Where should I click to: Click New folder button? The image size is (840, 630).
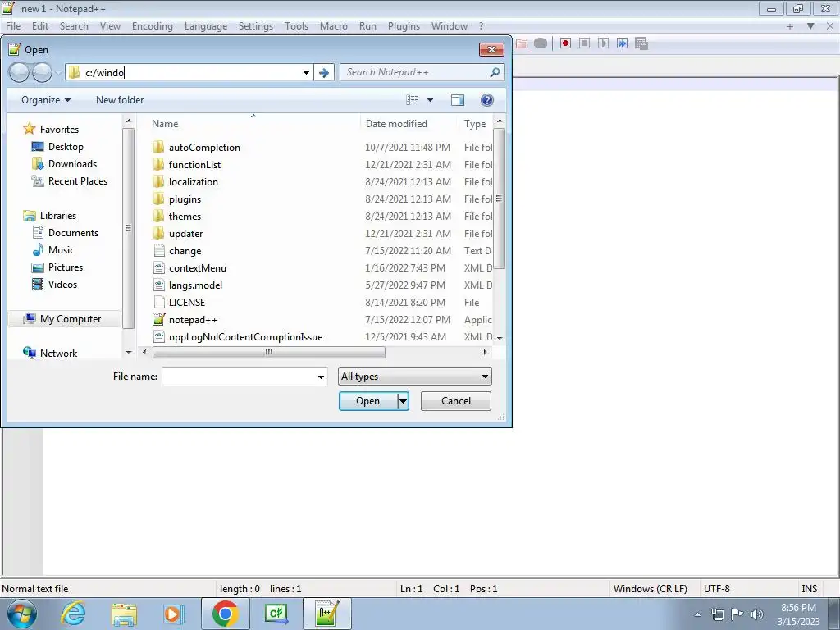120,100
